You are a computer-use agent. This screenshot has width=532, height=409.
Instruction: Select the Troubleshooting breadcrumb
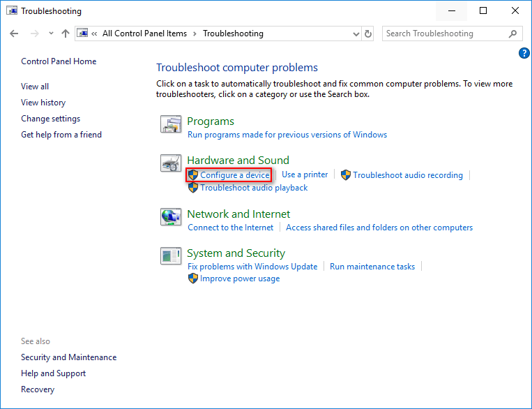[x=233, y=34]
